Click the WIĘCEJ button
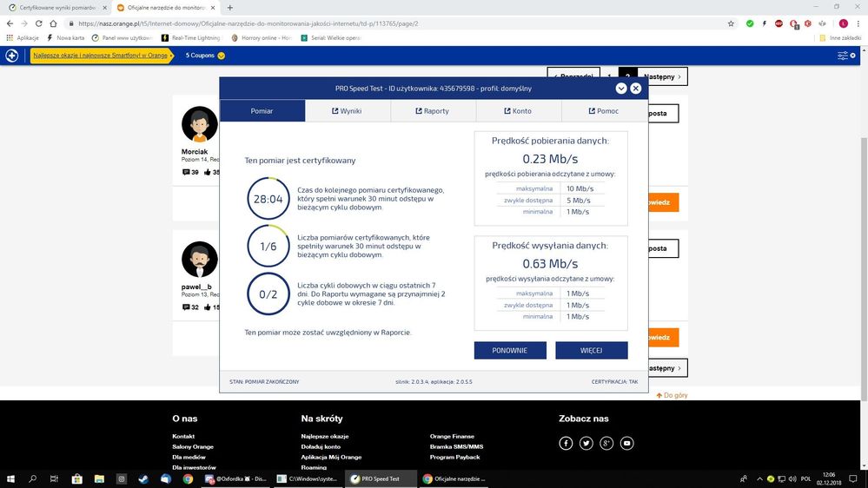The height and width of the screenshot is (488, 868). (591, 350)
